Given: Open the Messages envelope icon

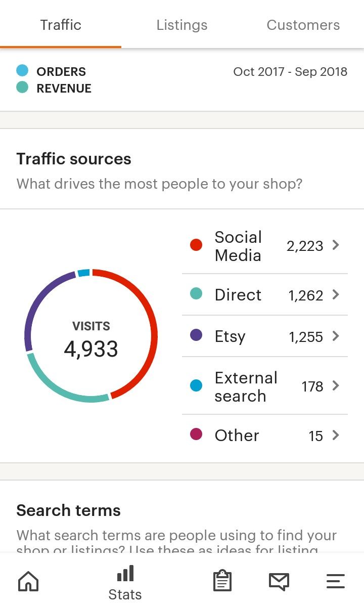Looking at the screenshot, I should (279, 581).
